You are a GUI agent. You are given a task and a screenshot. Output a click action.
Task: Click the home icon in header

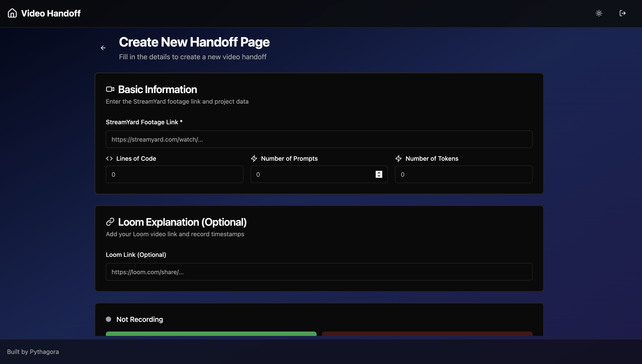point(12,13)
